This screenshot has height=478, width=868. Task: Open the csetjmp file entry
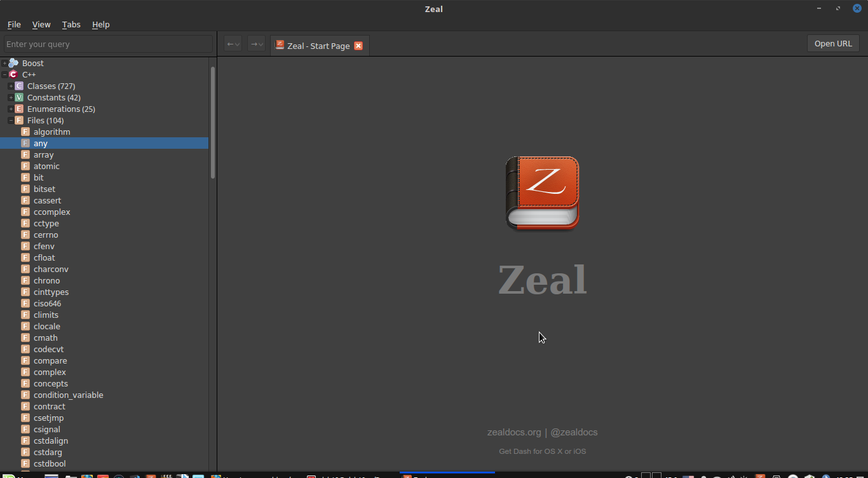pyautogui.click(x=49, y=418)
